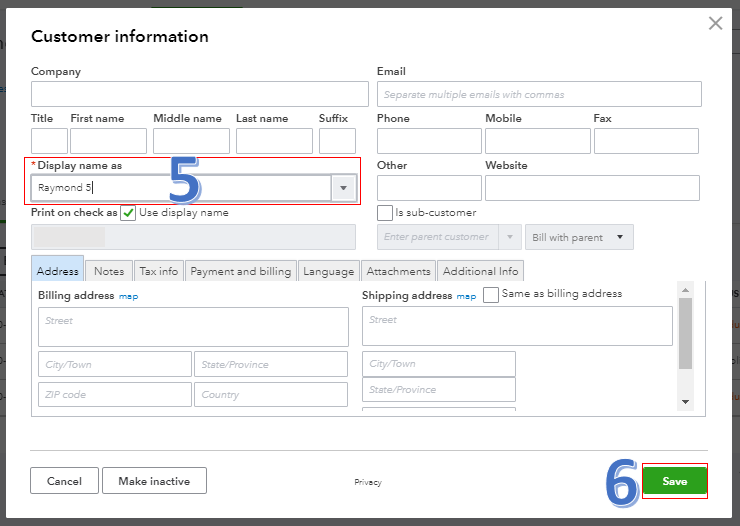Enable Is sub-customer checkbox
Image resolution: width=740 pixels, height=526 pixels.
pos(385,213)
